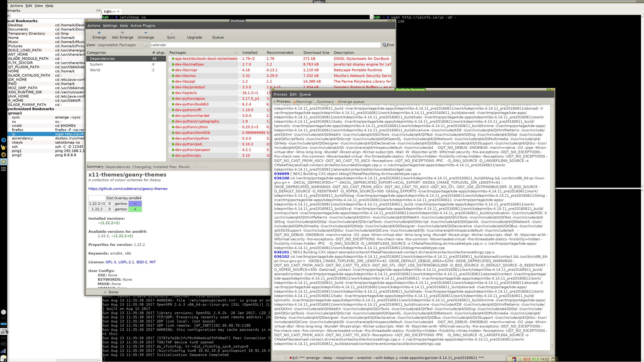Select the World category row
Viewport: 644px width, 362px height.
pos(126,70)
